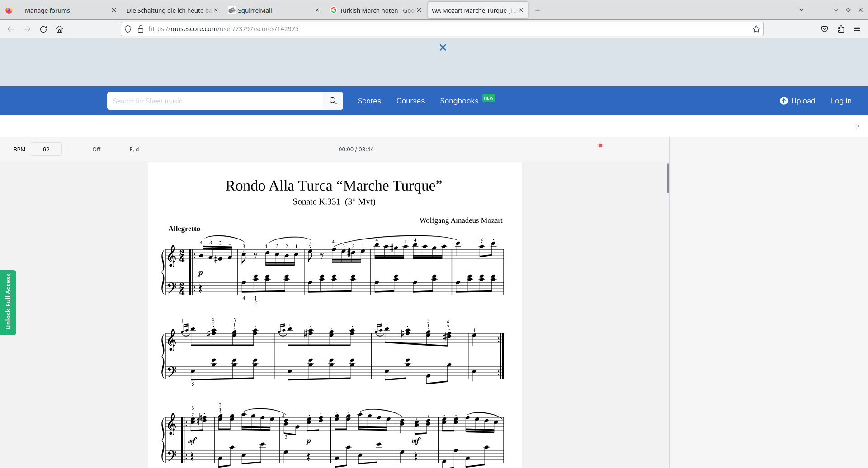Open the F, d key selector

[x=134, y=150]
